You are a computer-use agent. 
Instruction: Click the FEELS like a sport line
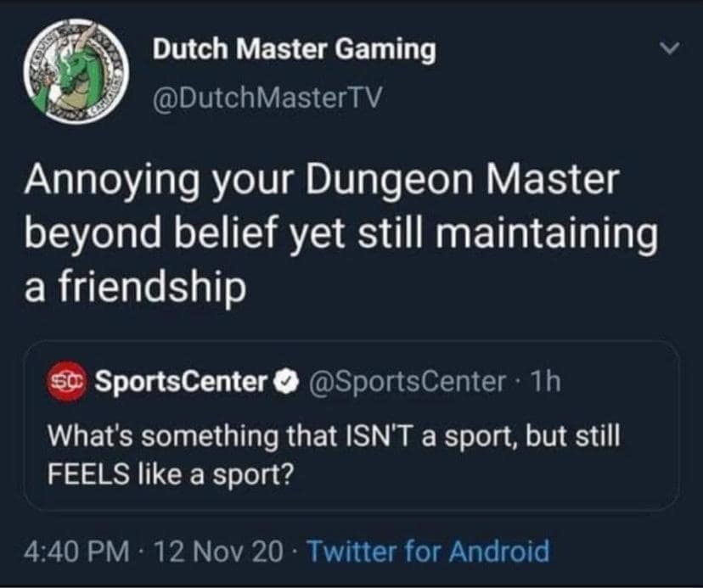171,474
